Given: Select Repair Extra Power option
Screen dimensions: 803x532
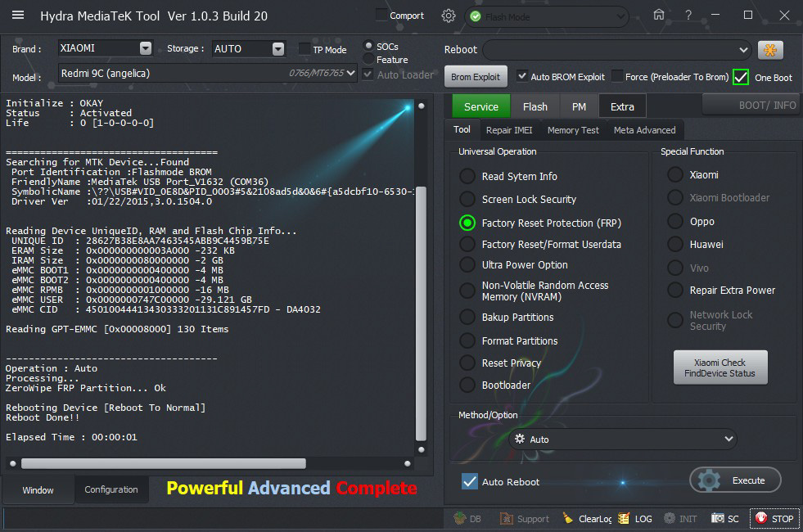Looking at the screenshot, I should pos(675,290).
